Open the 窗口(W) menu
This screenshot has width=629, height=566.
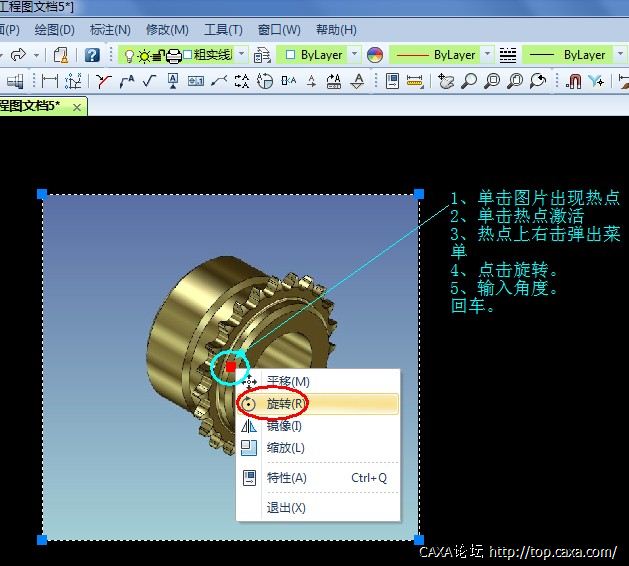tap(279, 30)
